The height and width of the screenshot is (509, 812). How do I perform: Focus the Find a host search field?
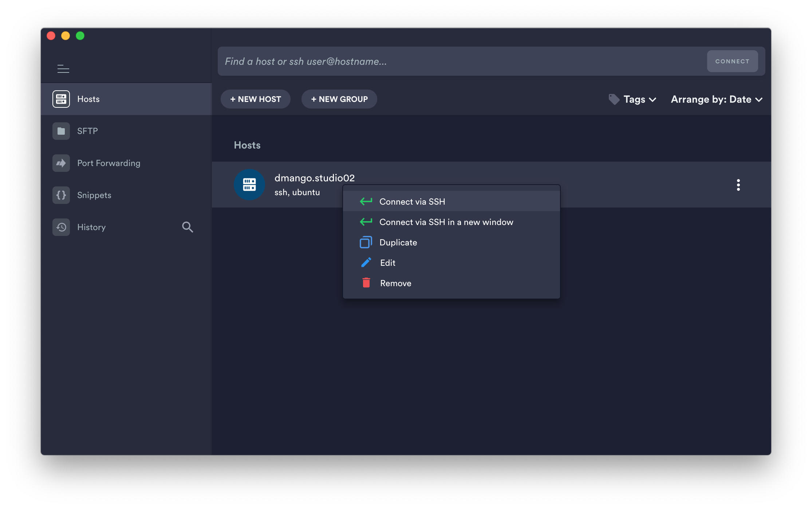point(459,61)
